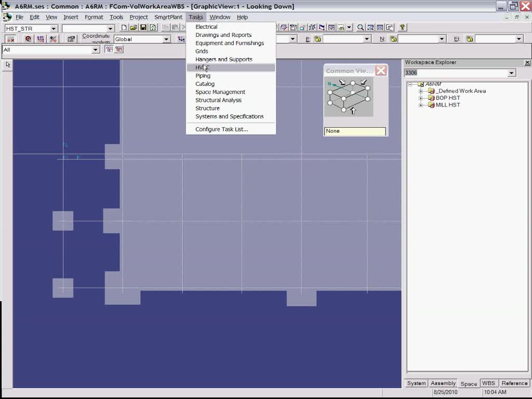Click the up arrow in Common Views cube

click(x=353, y=111)
